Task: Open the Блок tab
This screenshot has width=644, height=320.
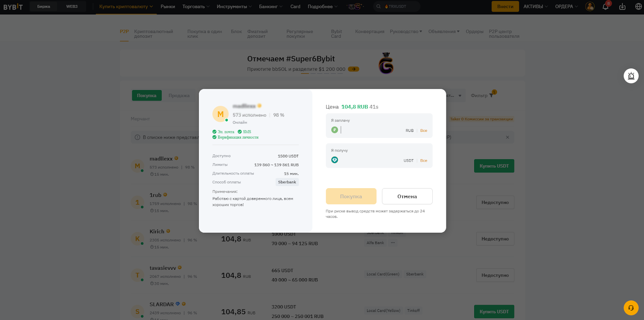Action: 236,31
